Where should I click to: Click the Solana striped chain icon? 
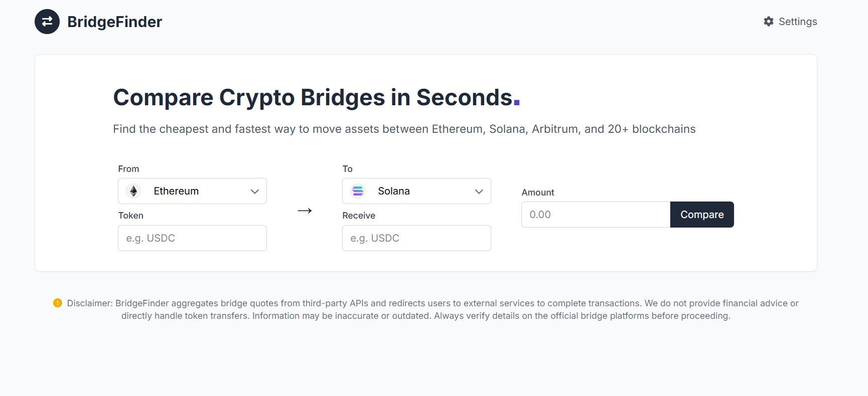coord(358,191)
